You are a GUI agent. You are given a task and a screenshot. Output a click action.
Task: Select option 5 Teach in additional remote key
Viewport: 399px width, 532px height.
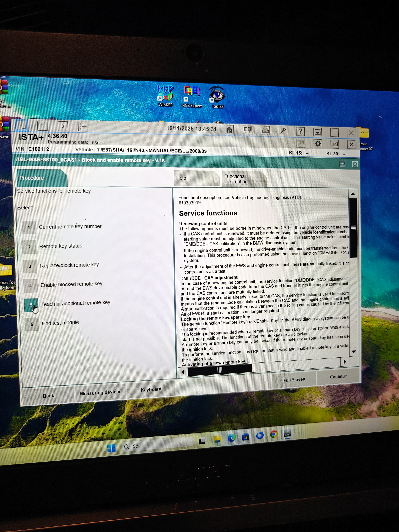click(x=31, y=305)
